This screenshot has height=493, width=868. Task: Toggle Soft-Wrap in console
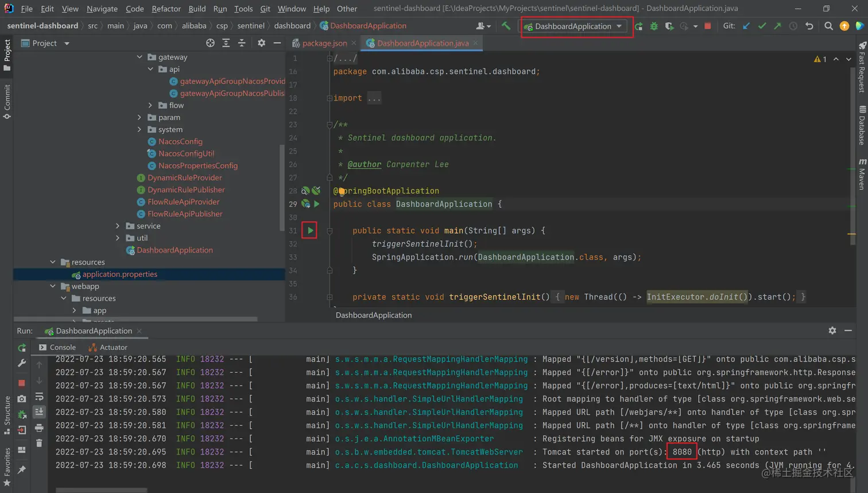39,396
